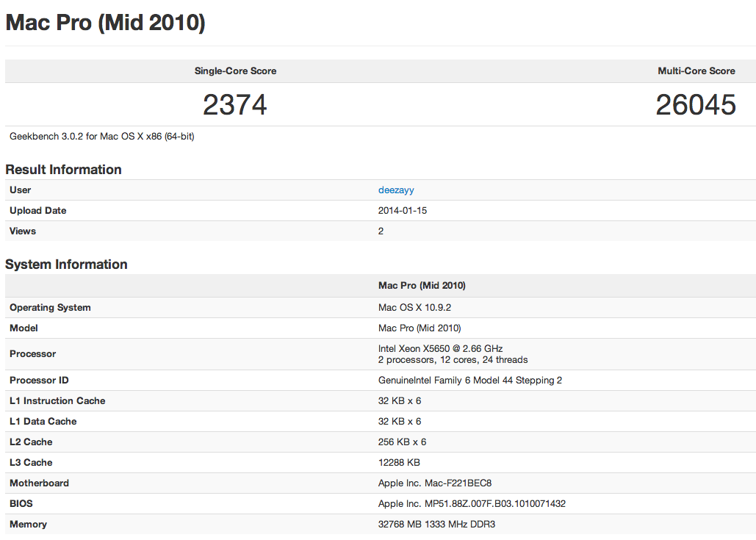Select Mac OS X 10.9.2 value
The width and height of the screenshot is (756, 540).
point(414,308)
